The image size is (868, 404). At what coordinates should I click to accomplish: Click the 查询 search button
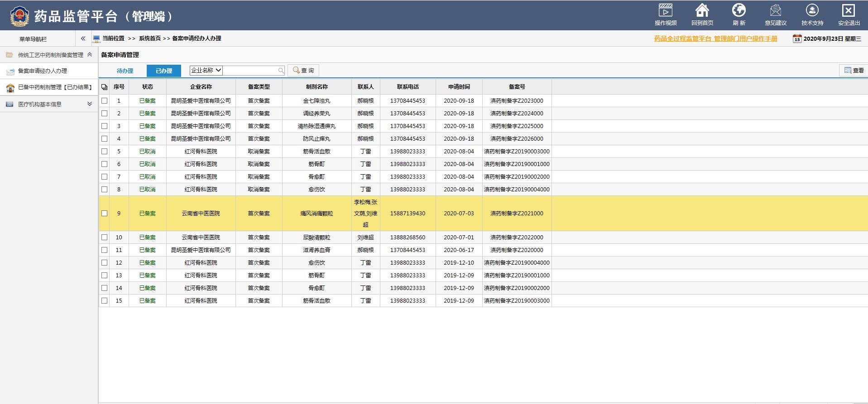[x=303, y=71]
